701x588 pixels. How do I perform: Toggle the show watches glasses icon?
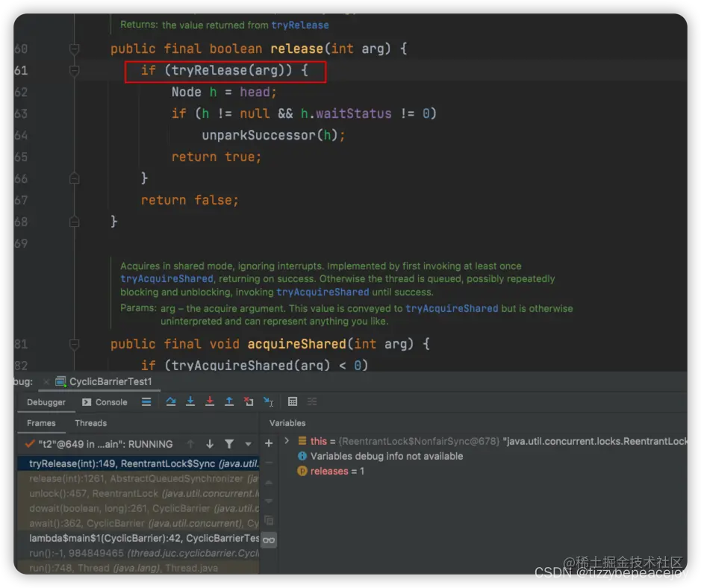pyautogui.click(x=269, y=540)
